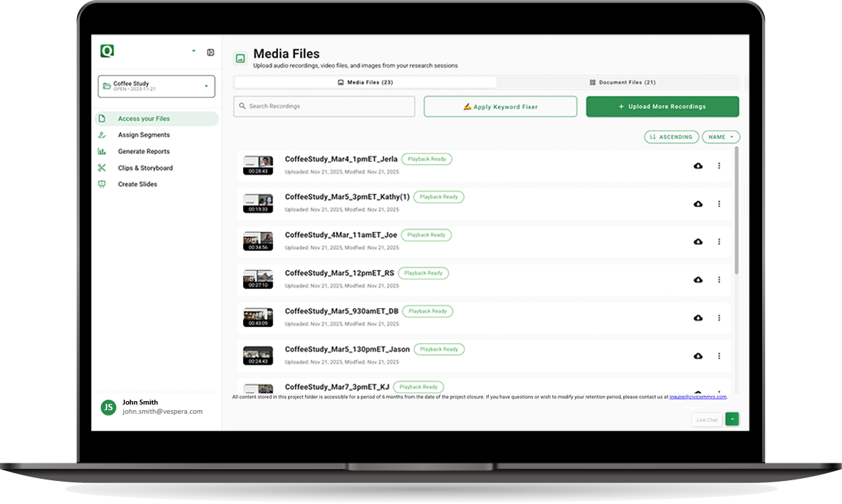Expand the small arrow next to the logo
842x504 pixels.
pyautogui.click(x=193, y=51)
